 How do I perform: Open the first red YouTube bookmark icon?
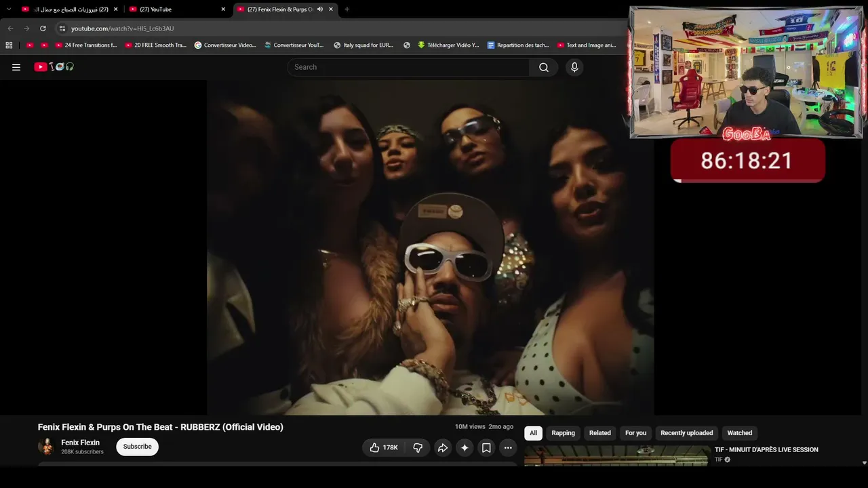pyautogui.click(x=30, y=45)
